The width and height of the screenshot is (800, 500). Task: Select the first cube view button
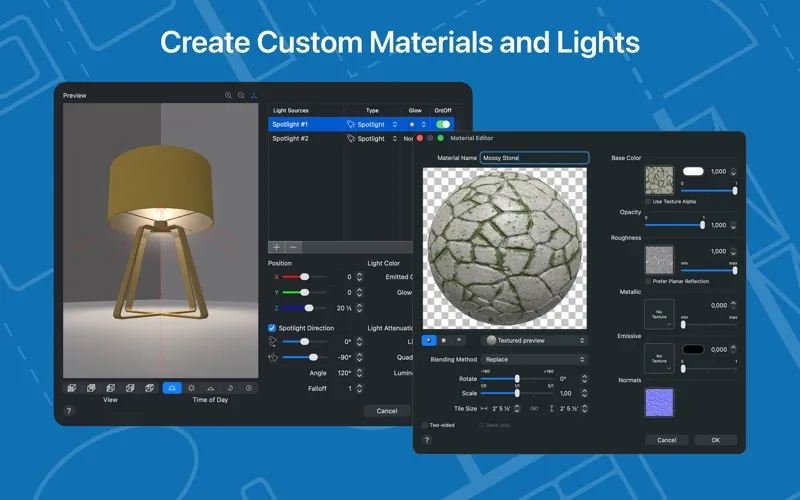point(72,388)
